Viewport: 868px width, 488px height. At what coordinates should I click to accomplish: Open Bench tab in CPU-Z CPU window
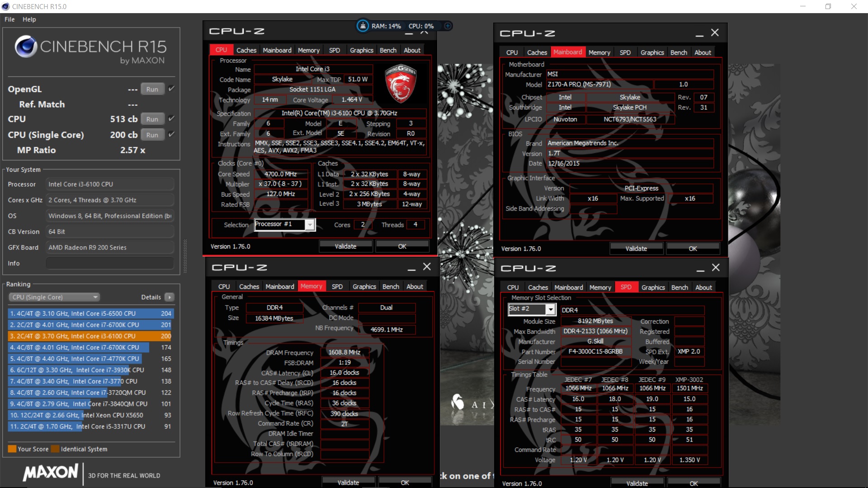(x=388, y=50)
